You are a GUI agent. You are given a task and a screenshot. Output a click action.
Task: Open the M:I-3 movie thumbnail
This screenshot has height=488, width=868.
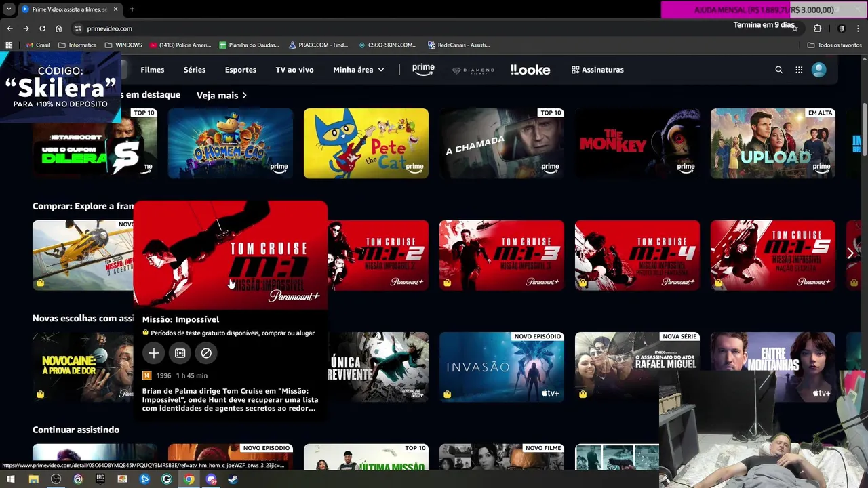[x=502, y=255]
